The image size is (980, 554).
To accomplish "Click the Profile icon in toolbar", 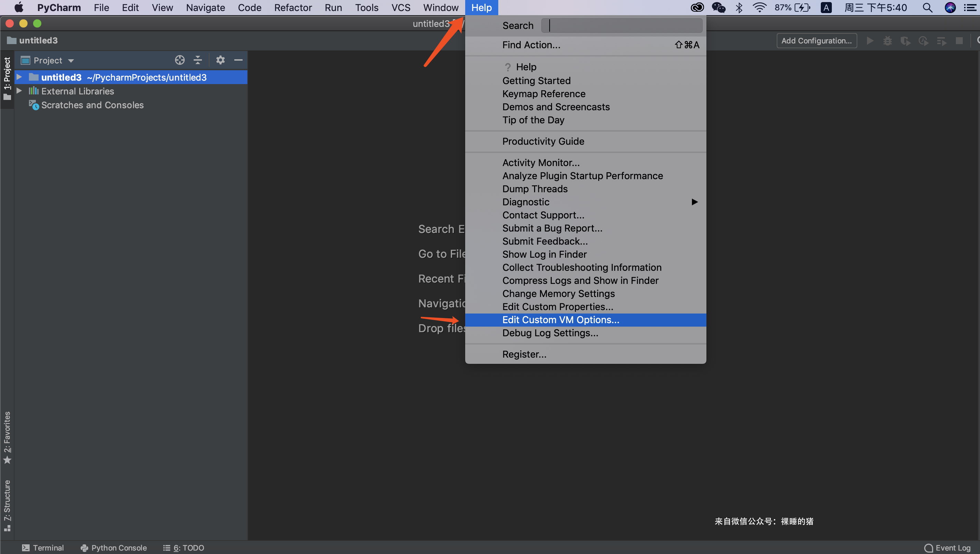I will click(x=924, y=41).
